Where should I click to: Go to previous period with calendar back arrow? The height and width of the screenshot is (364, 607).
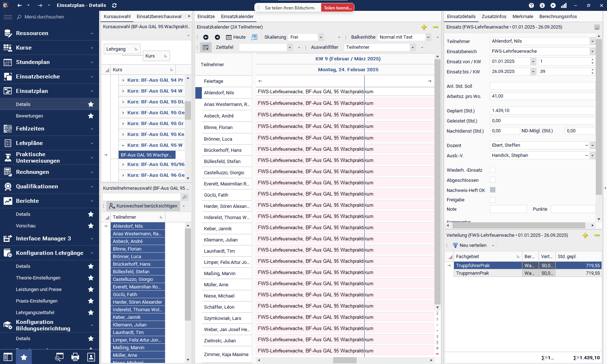point(206,37)
